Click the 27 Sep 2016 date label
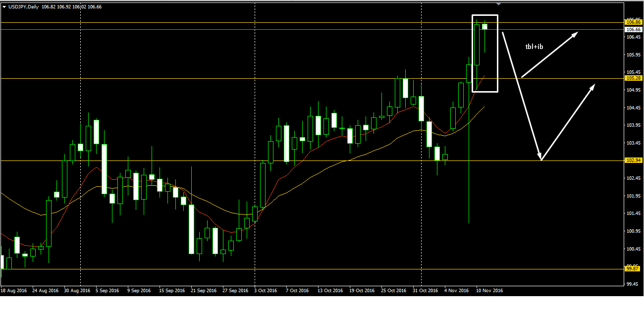This screenshot has width=644, height=312. (236, 291)
